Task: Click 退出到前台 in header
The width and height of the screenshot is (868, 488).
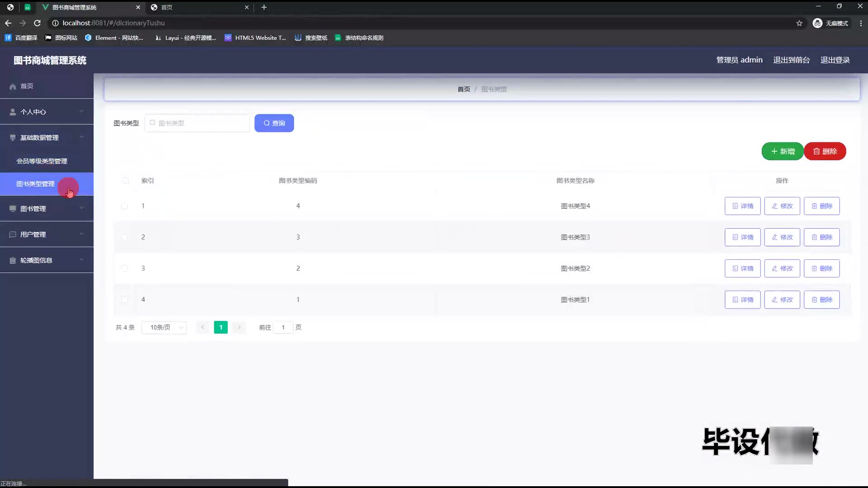Action: pyautogui.click(x=792, y=60)
